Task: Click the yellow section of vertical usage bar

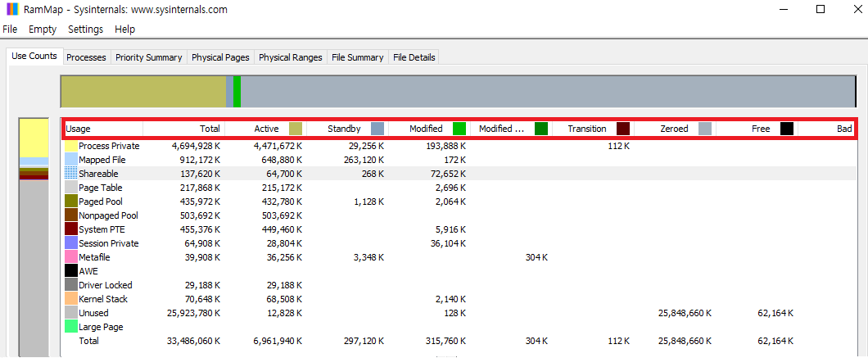Action: pos(34,138)
